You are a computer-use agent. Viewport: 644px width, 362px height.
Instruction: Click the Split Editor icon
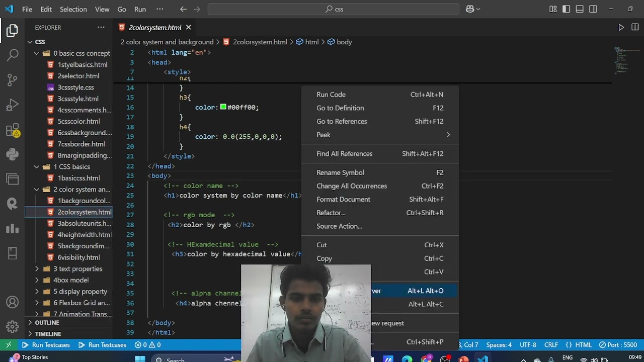pos(635,27)
